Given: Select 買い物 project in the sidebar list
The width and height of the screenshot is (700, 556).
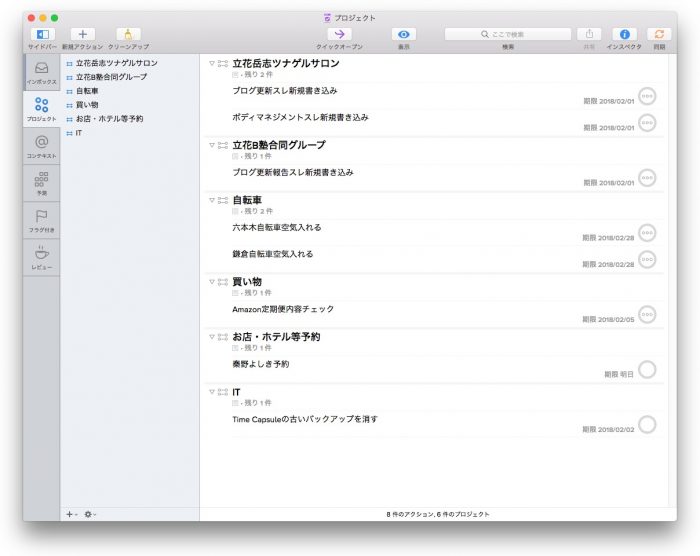Looking at the screenshot, I should coord(87,105).
